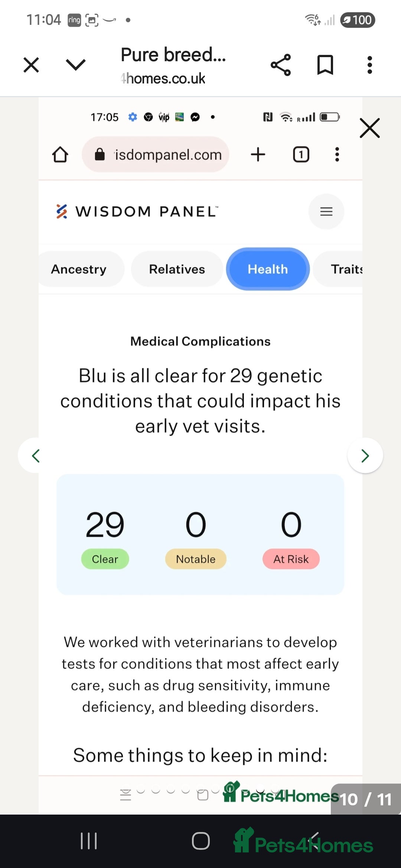Switch to the Ancestry tab
Screen dimensions: 401x868
click(x=79, y=269)
